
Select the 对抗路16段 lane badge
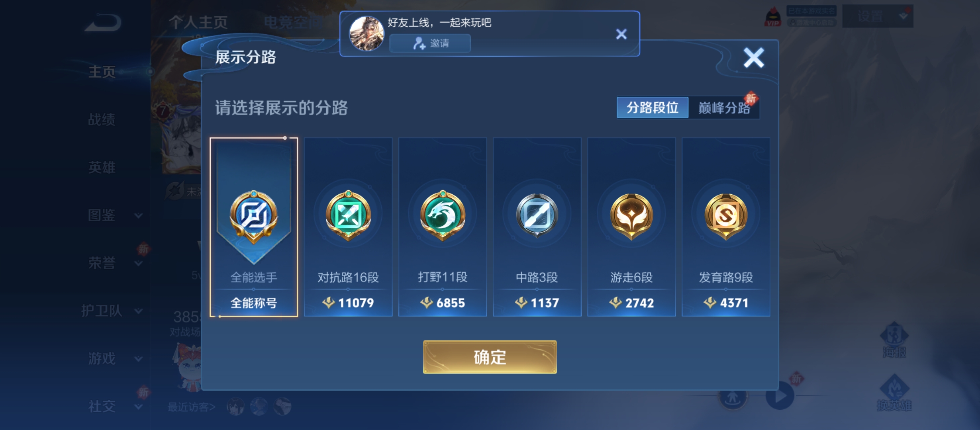click(x=348, y=227)
